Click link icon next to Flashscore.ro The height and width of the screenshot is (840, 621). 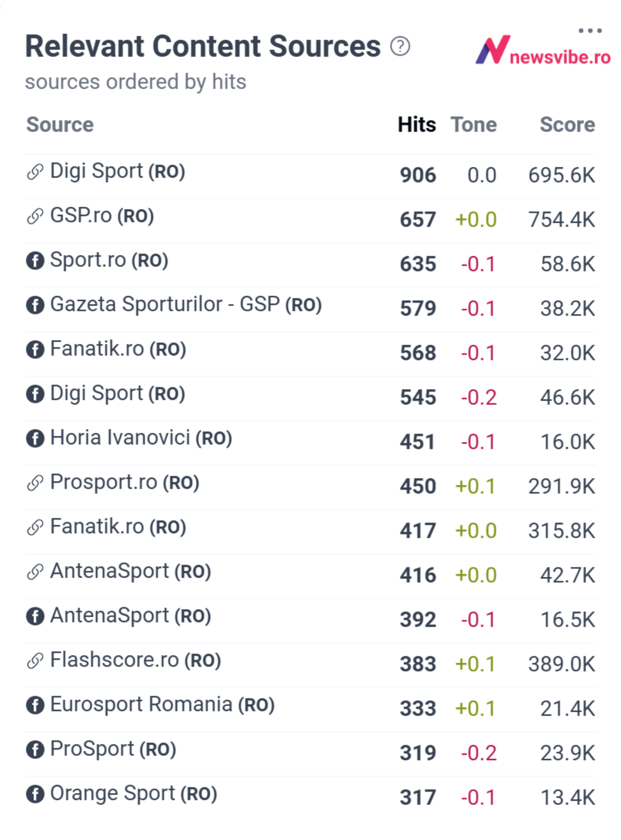coord(35,661)
